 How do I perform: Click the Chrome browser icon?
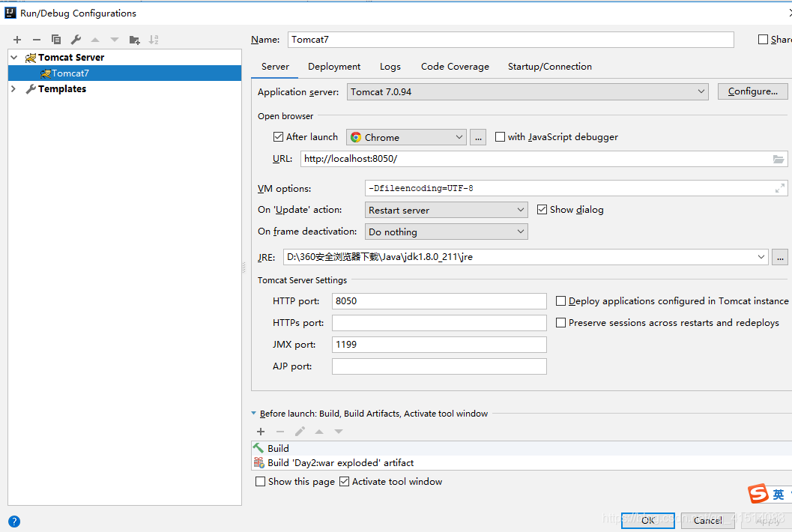click(x=356, y=137)
